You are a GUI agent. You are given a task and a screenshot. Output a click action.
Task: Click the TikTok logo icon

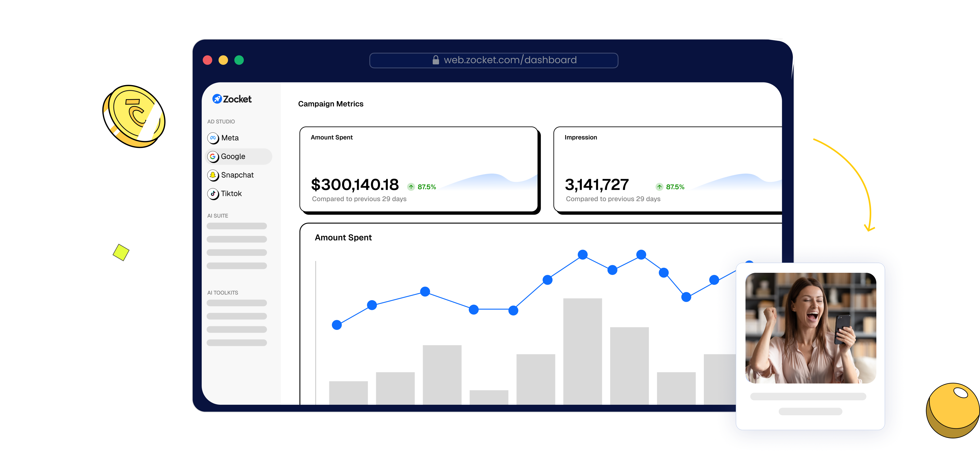[x=213, y=194]
